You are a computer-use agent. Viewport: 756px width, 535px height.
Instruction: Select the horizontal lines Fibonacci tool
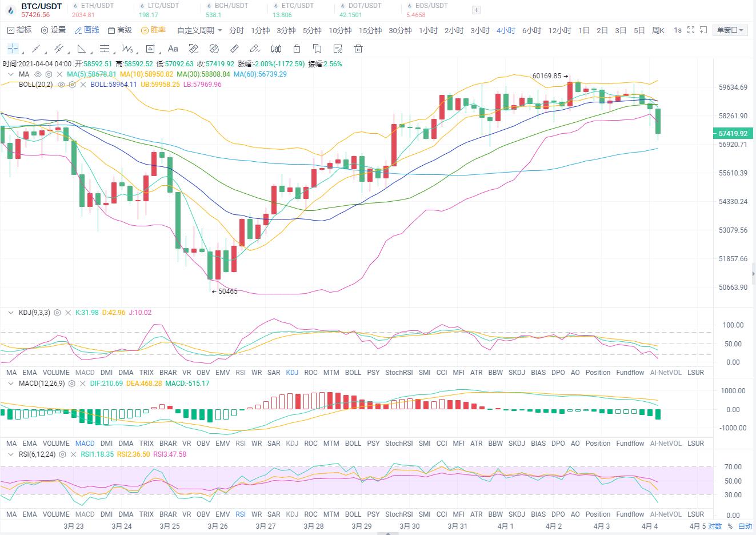pos(104,49)
